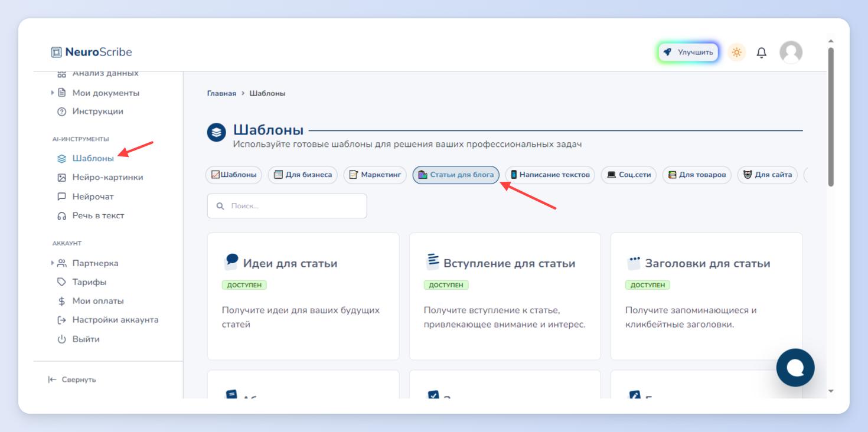Open the Заголовки для статьи template
868x432 pixels.
tap(706, 296)
